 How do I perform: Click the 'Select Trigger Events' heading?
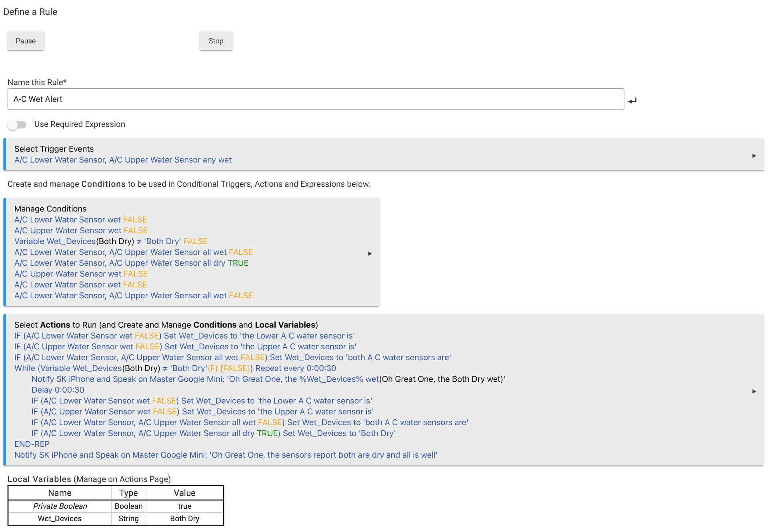[x=54, y=149]
